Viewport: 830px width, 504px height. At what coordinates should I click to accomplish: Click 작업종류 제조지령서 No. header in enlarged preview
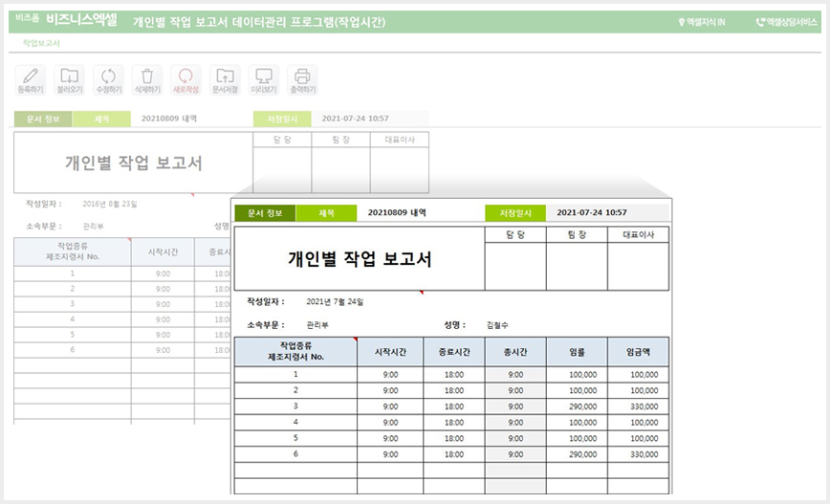click(295, 351)
